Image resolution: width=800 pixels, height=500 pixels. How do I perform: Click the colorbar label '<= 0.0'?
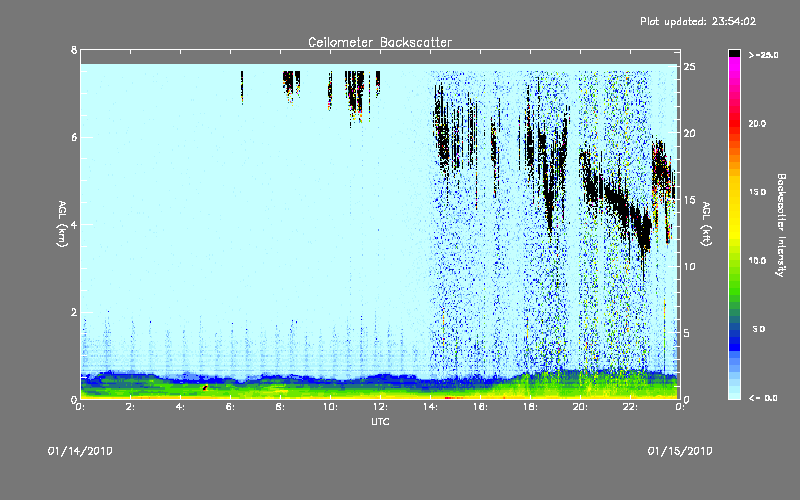tap(763, 398)
